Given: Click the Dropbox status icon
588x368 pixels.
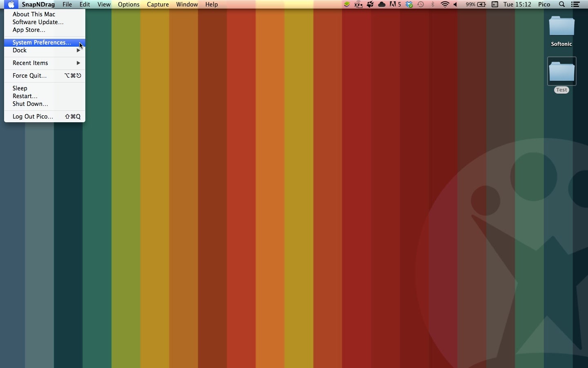Looking at the screenshot, I should pos(410,4).
